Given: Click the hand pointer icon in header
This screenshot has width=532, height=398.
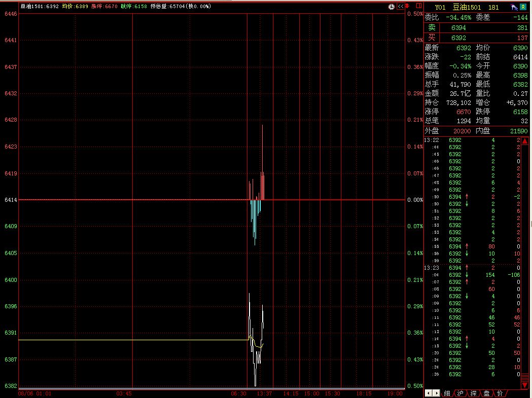Looking at the screenshot, I should point(514,7).
